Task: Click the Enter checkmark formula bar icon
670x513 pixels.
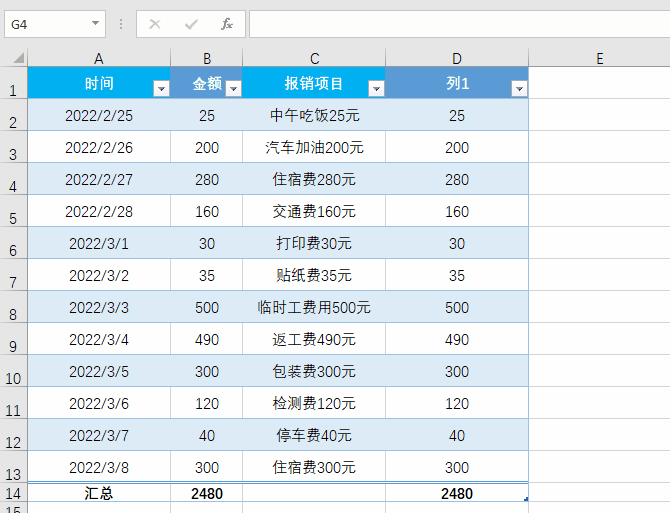Action: coord(191,24)
